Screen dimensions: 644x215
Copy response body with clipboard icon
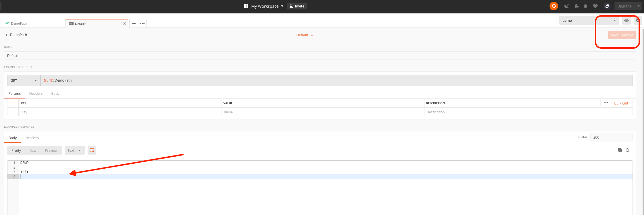point(620,150)
